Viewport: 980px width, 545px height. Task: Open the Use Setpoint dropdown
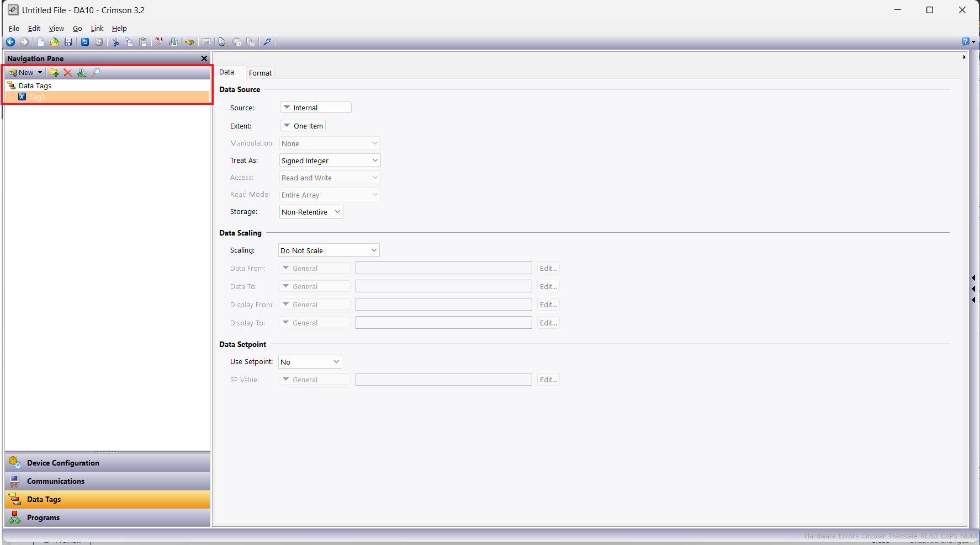(x=310, y=362)
